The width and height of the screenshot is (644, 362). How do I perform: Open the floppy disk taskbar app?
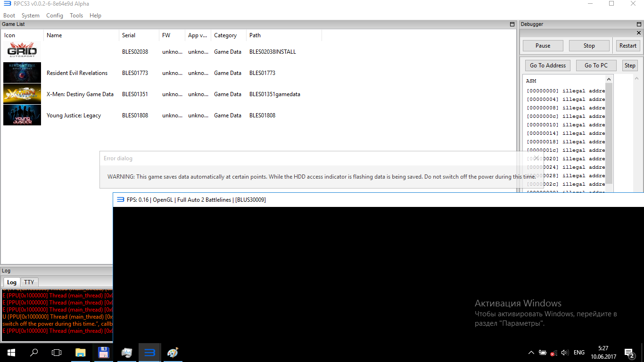104,353
